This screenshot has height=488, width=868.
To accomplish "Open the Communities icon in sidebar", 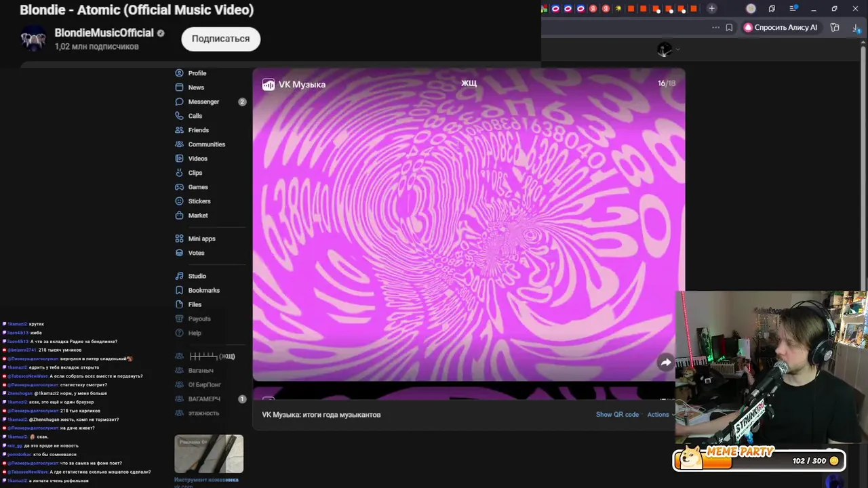I will pyautogui.click(x=179, y=144).
